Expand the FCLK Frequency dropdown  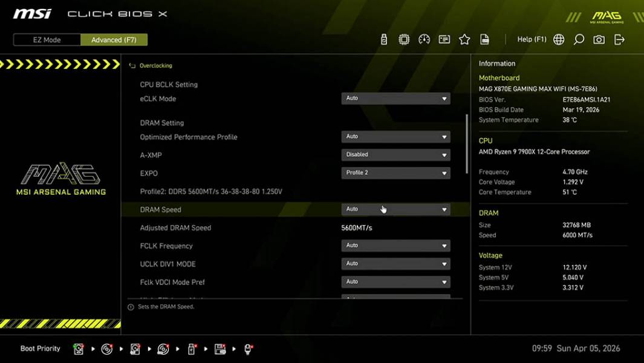click(x=395, y=246)
